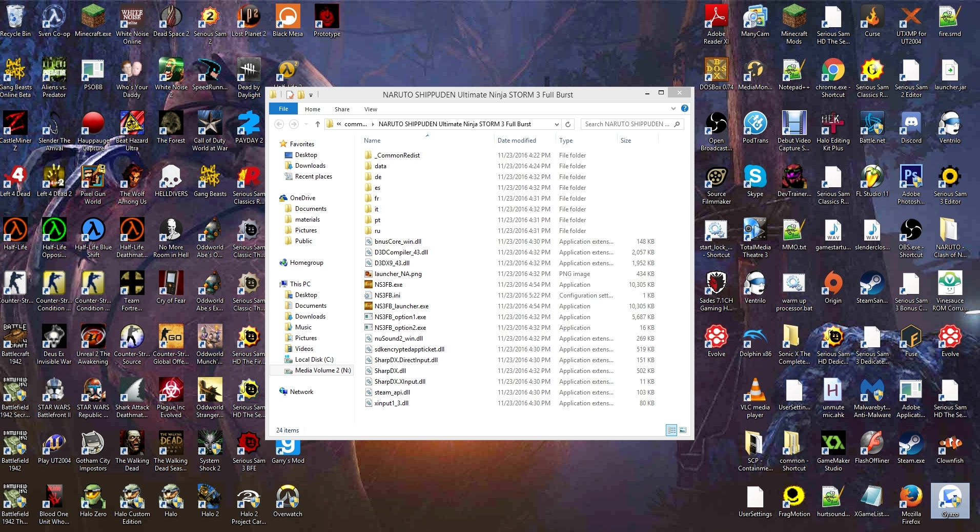Switch to the Home ribbon tab
Image resolution: width=980 pixels, height=532 pixels.
pos(313,109)
